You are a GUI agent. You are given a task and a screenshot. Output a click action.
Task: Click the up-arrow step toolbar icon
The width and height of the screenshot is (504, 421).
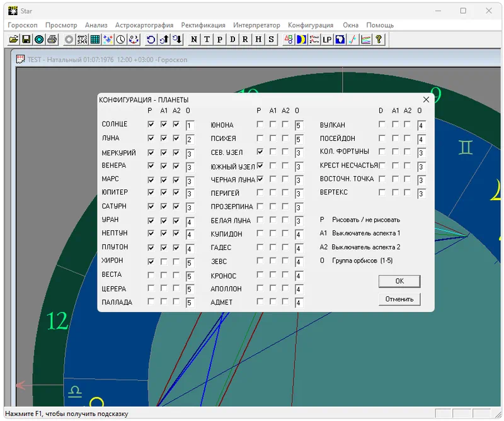[x=164, y=40]
